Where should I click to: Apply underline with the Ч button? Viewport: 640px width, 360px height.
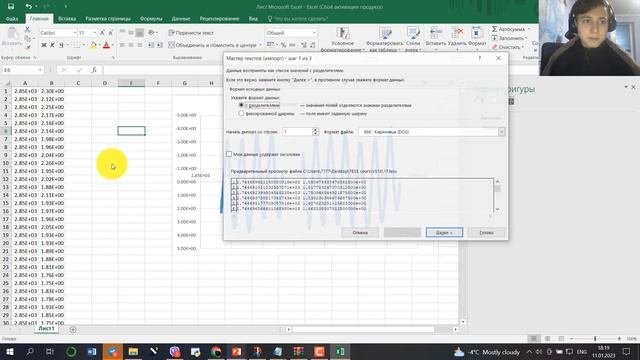click(x=61, y=45)
